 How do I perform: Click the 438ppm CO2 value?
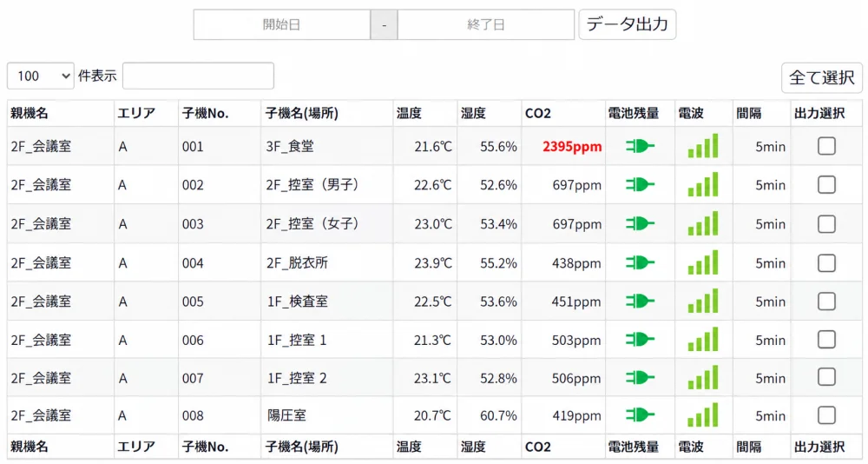point(576,262)
